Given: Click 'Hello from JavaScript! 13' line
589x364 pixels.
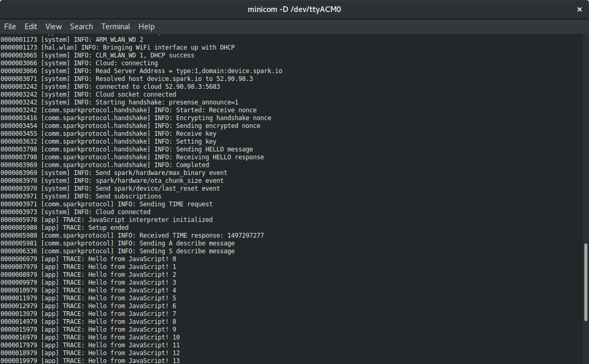Looking at the screenshot, I should 90,361.
